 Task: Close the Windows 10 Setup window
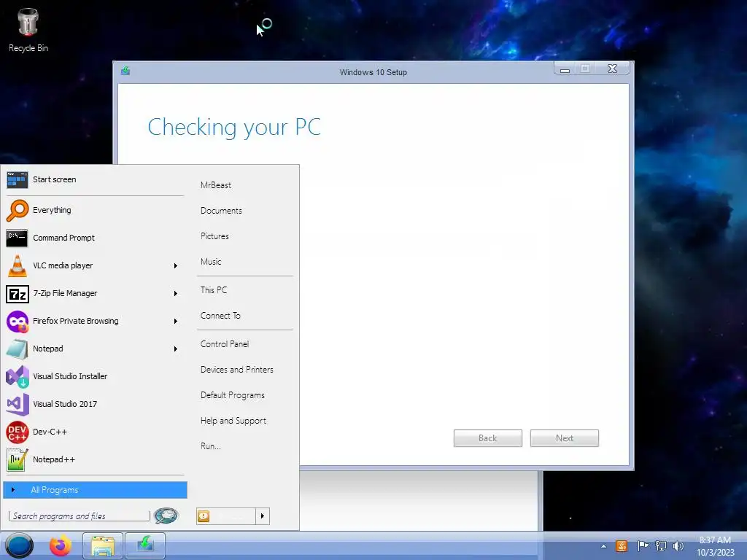pyautogui.click(x=613, y=69)
